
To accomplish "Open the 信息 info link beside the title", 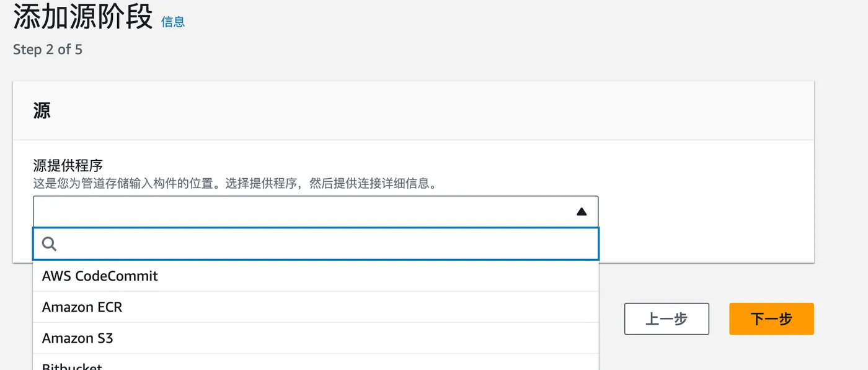I will [x=173, y=22].
